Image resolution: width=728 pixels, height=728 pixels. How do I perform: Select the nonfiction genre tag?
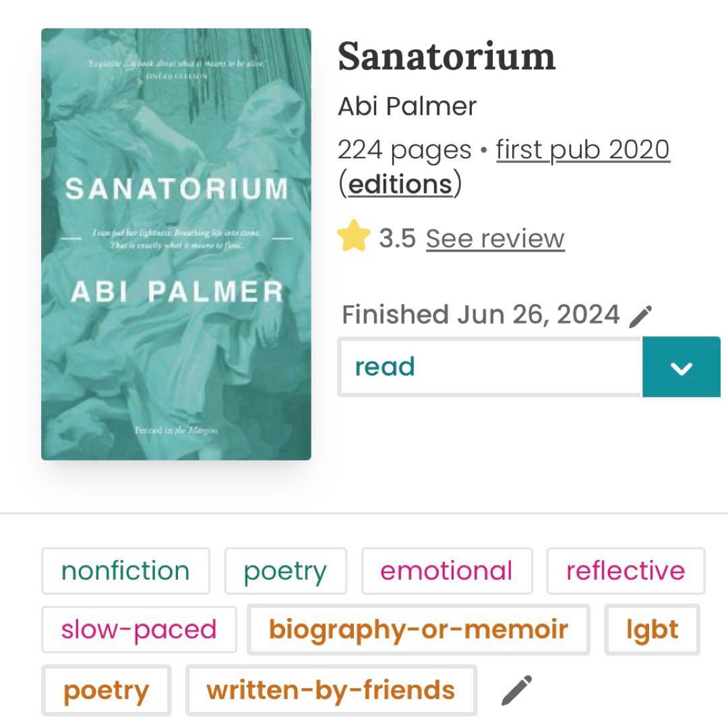point(125,571)
